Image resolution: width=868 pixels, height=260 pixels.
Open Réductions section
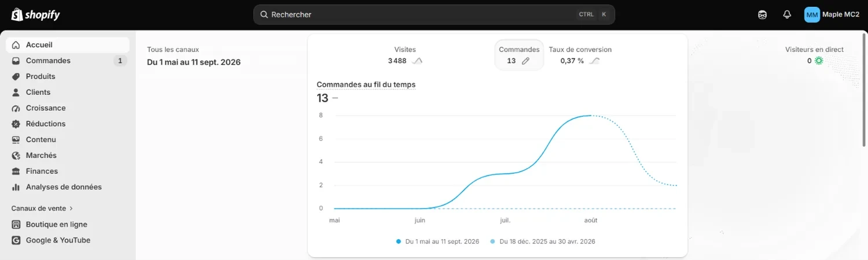pos(68,124)
